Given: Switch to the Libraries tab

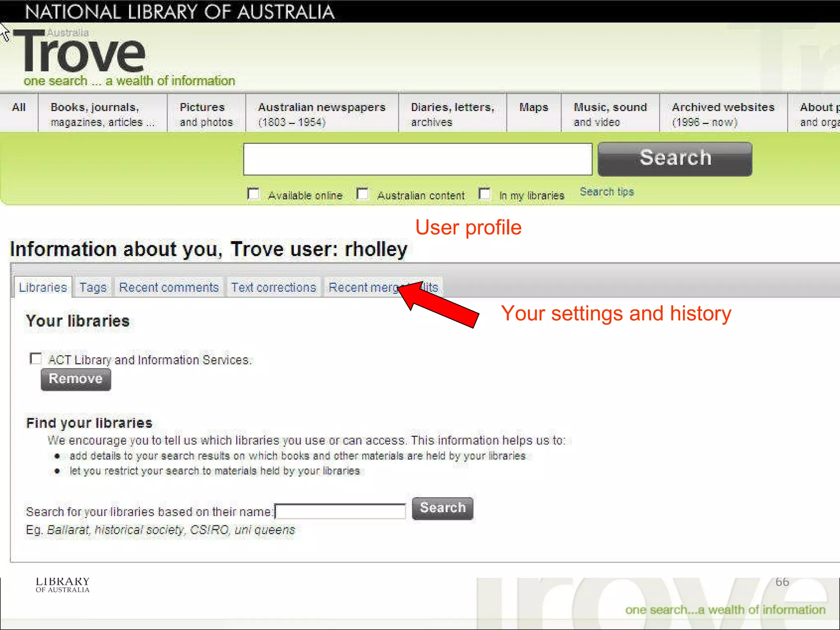Looking at the screenshot, I should (43, 287).
